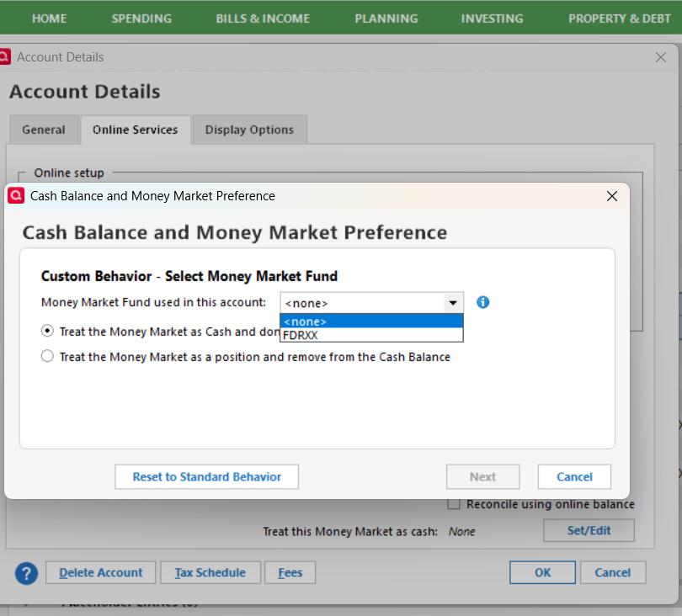Close the Cash Balance and Money Market Preference dialog

(x=612, y=196)
